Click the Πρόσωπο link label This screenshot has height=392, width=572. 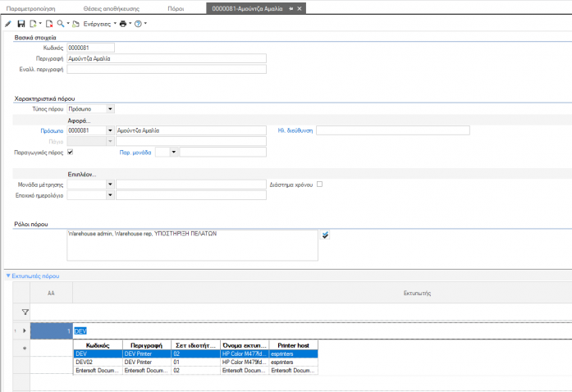[x=52, y=130]
